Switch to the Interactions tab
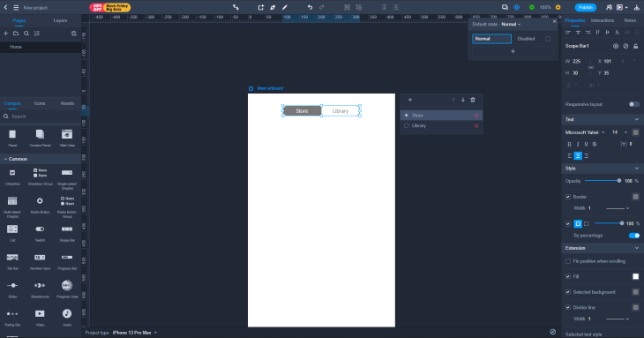The width and height of the screenshot is (644, 338). coord(603,20)
